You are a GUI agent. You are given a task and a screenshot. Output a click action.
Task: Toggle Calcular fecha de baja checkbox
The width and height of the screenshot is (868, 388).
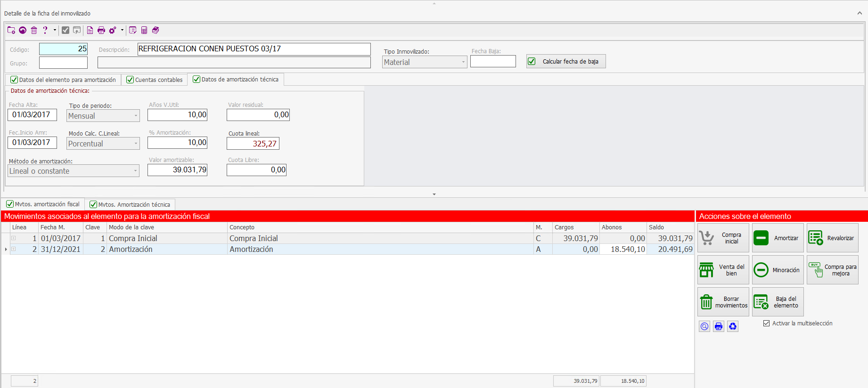[x=532, y=61]
